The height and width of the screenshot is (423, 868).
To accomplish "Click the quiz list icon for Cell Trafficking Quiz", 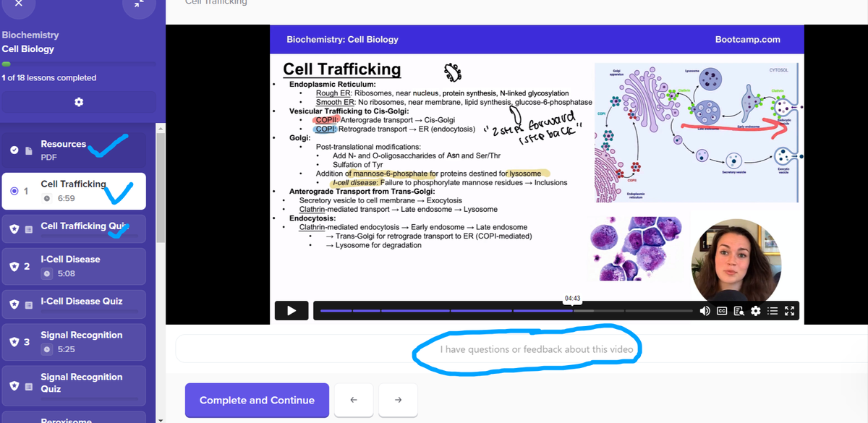I will [29, 229].
